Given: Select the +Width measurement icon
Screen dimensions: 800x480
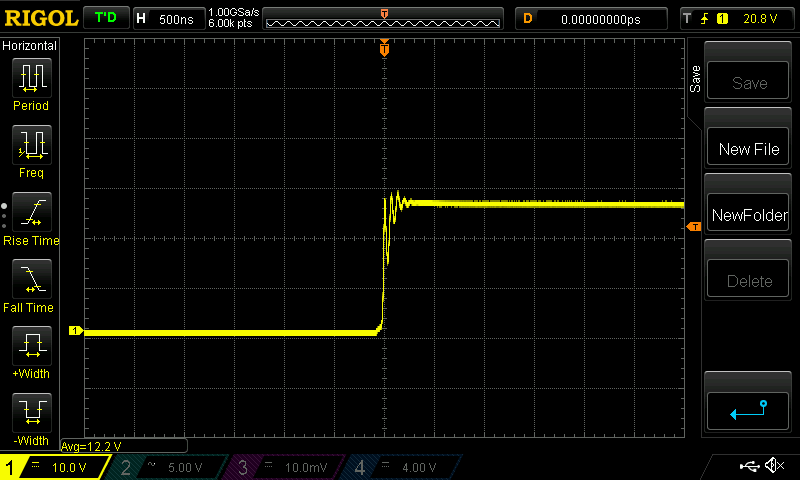Looking at the screenshot, I should click(x=30, y=347).
